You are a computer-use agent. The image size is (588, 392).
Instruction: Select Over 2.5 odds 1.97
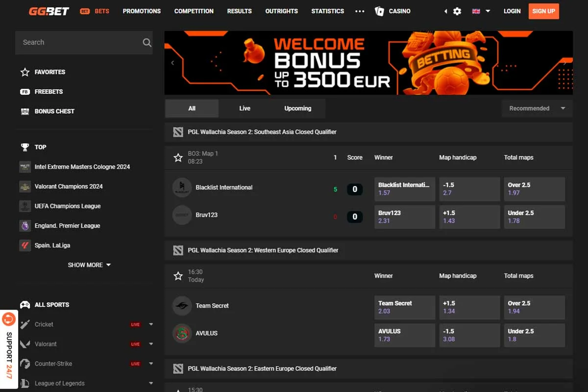point(535,189)
